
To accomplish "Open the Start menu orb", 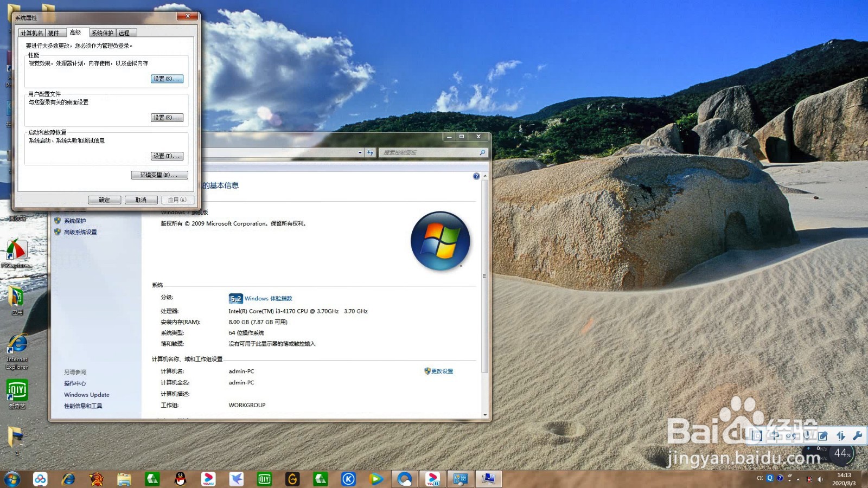I will coord(12,479).
